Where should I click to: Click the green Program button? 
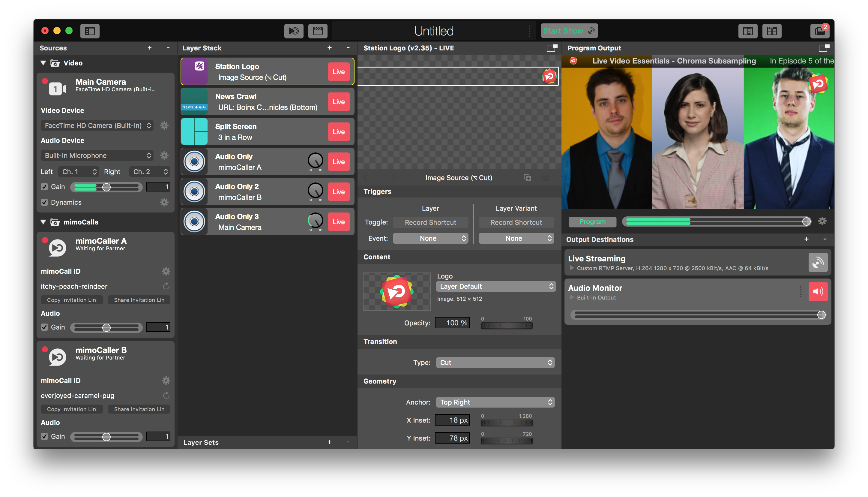[592, 221]
